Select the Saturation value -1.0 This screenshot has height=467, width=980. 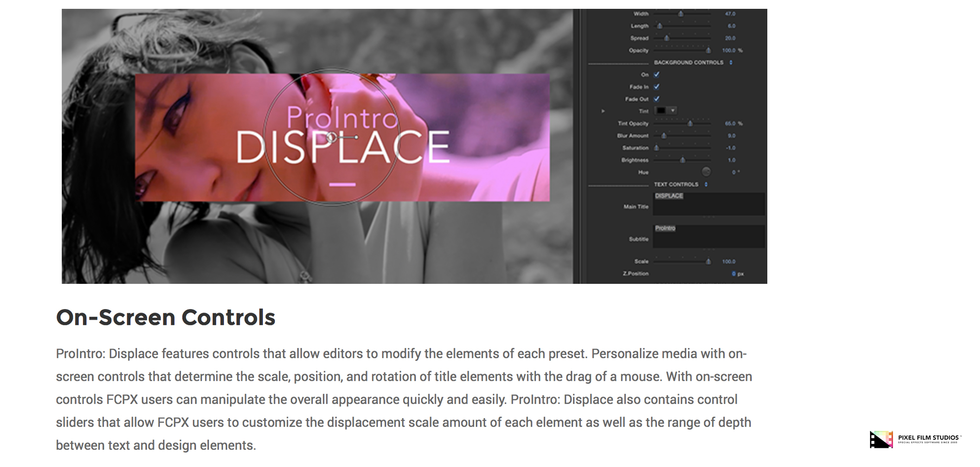click(x=731, y=148)
